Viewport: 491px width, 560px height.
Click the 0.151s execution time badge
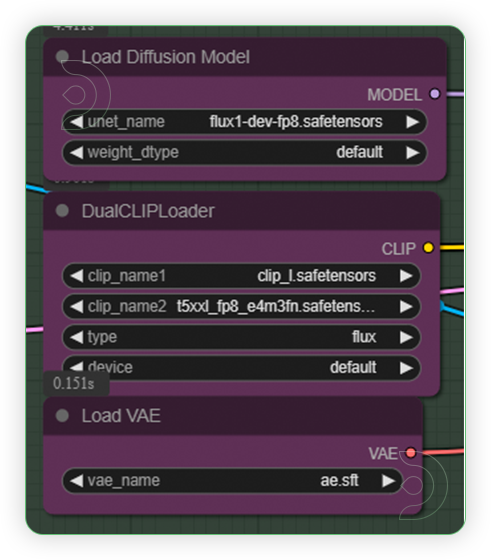point(76,384)
